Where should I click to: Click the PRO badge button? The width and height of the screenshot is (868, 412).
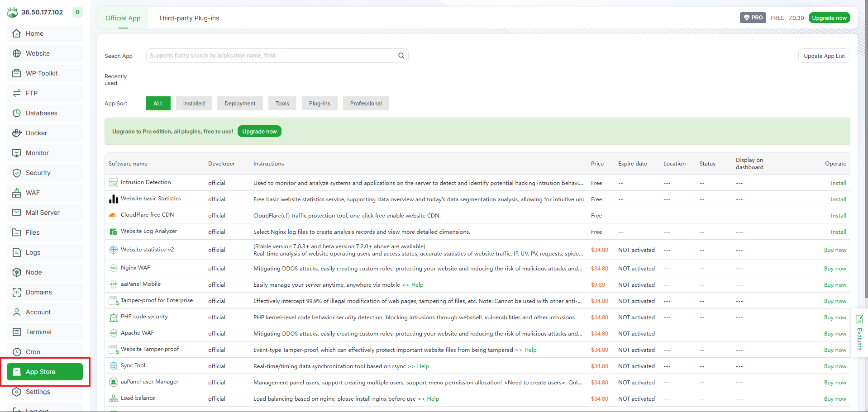[x=753, y=18]
